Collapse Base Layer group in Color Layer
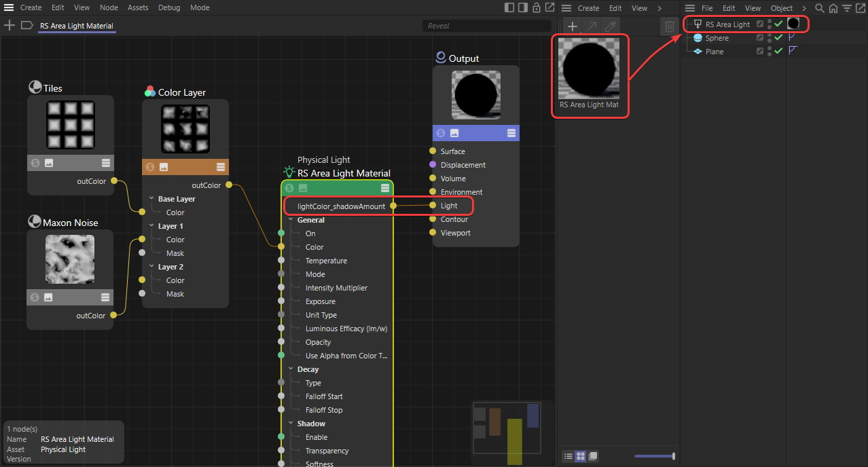 [x=151, y=199]
